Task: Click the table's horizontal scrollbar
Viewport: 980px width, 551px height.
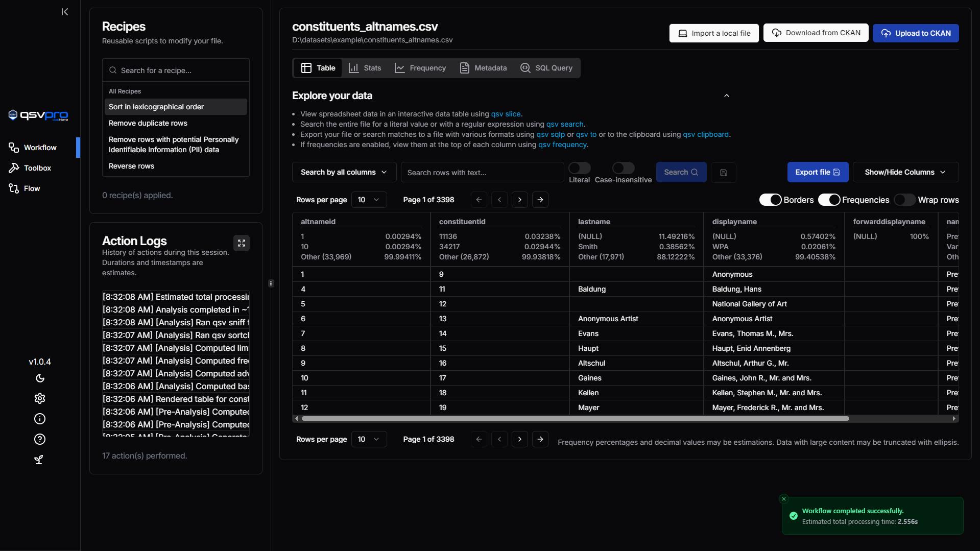Action: pyautogui.click(x=575, y=419)
